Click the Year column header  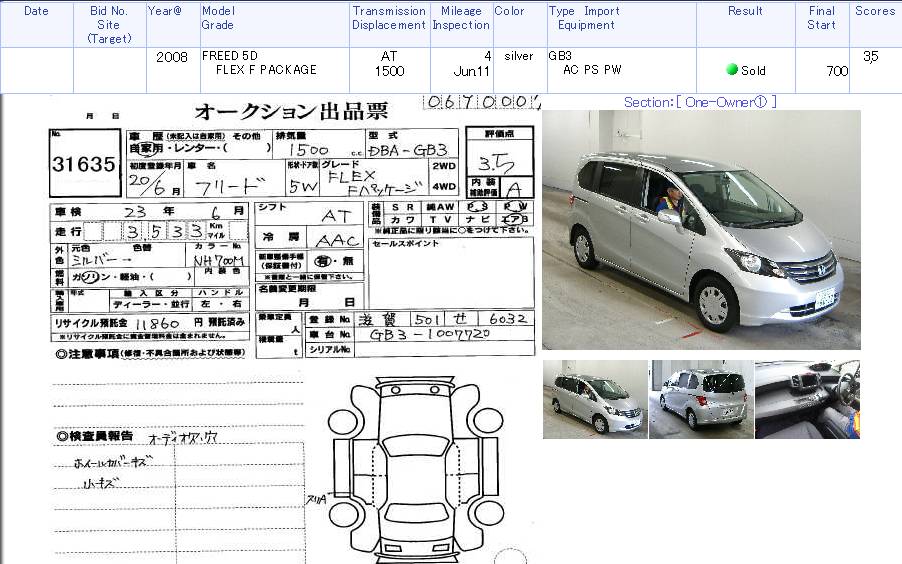pyautogui.click(x=165, y=11)
